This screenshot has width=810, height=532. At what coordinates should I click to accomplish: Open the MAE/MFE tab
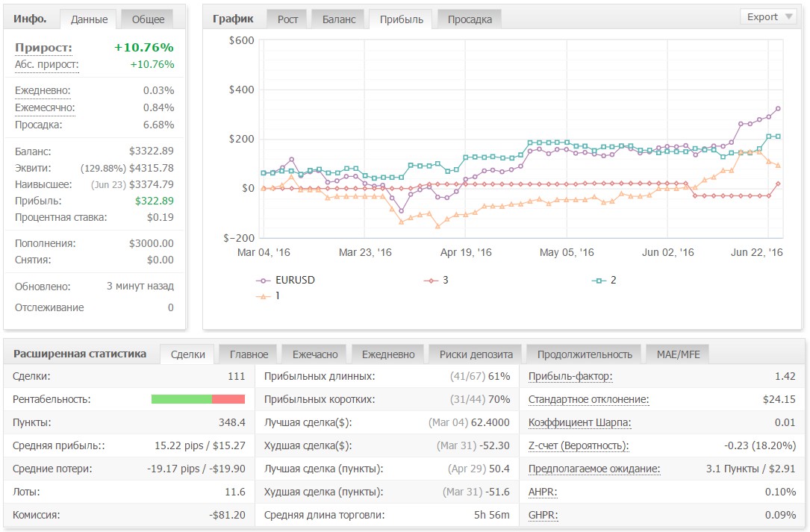pyautogui.click(x=678, y=354)
